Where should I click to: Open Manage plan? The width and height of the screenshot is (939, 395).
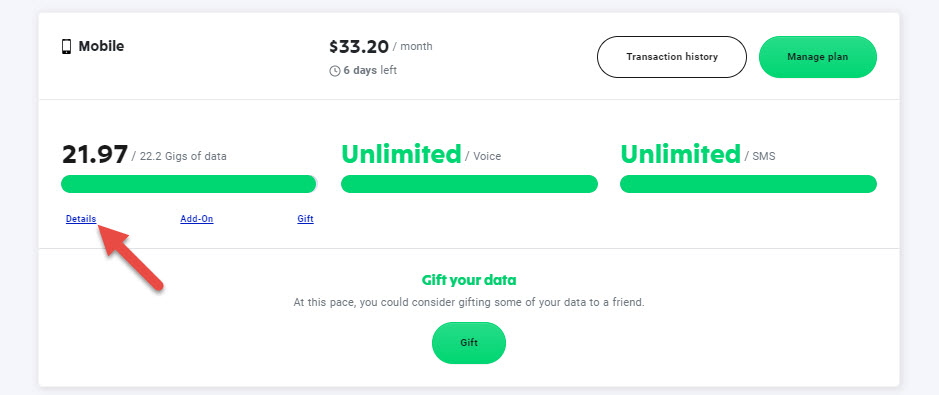point(817,57)
